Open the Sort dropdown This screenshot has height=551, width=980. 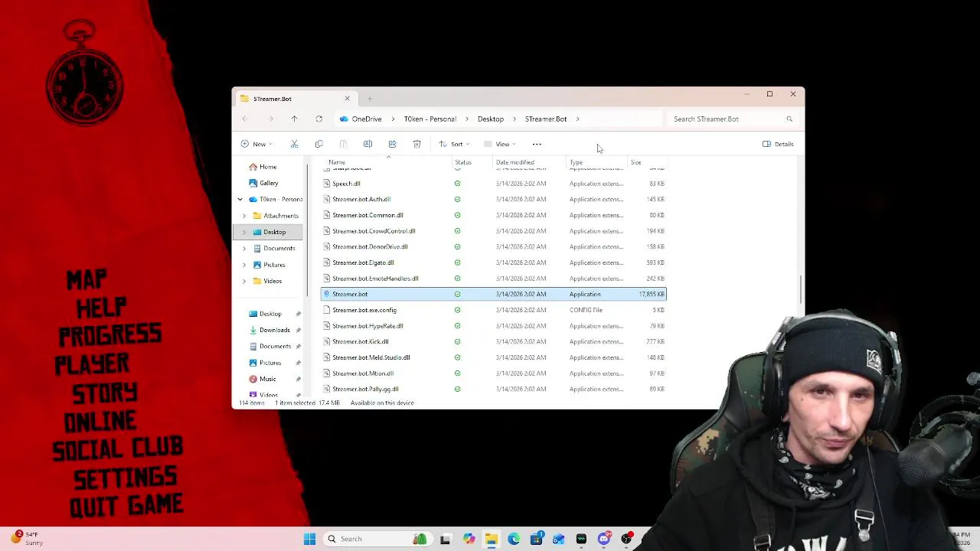[452, 144]
